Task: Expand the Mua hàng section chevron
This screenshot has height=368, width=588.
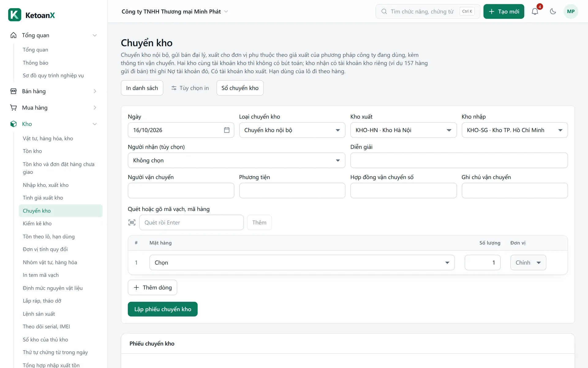Action: [x=95, y=108]
